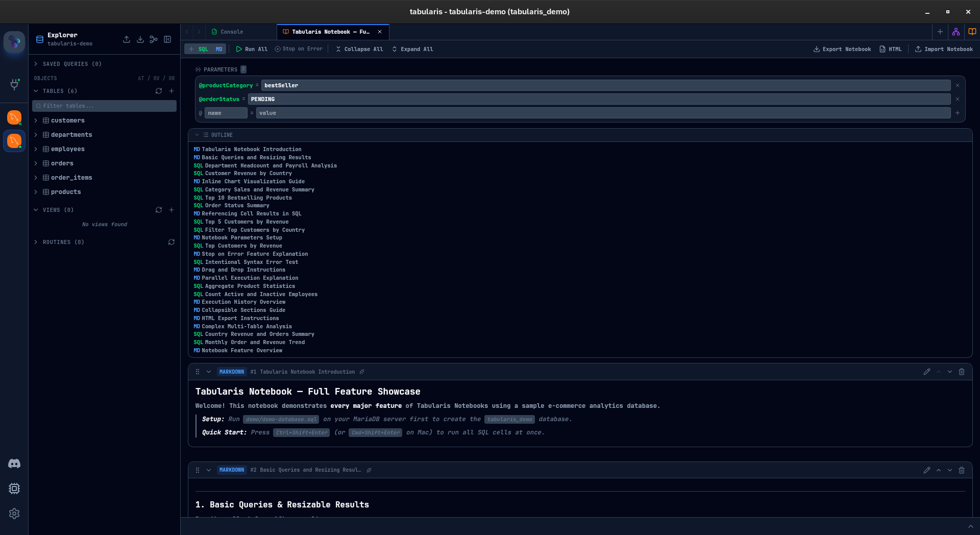
Task: Click the schema diagram icon in Explorer header
Action: 153,39
